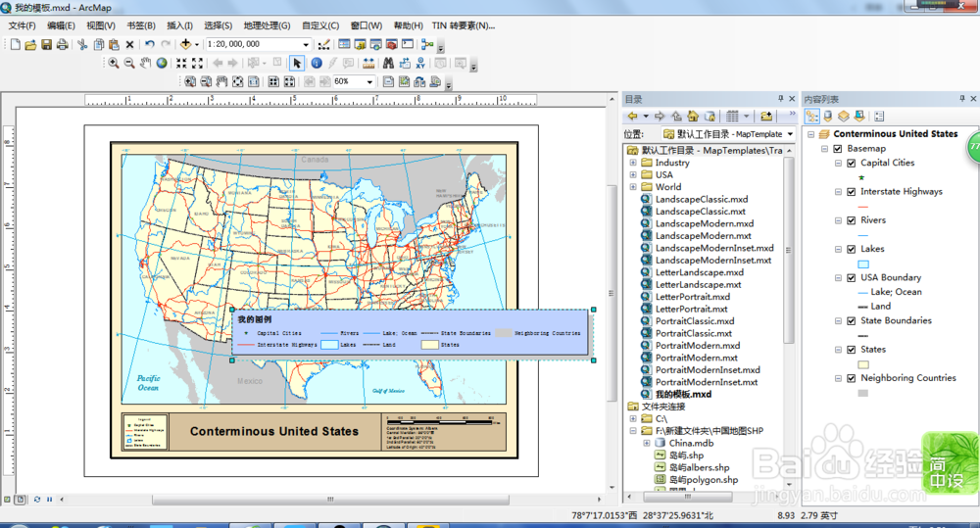Open an existing map document
This screenshot has height=528, width=980.
30,44
